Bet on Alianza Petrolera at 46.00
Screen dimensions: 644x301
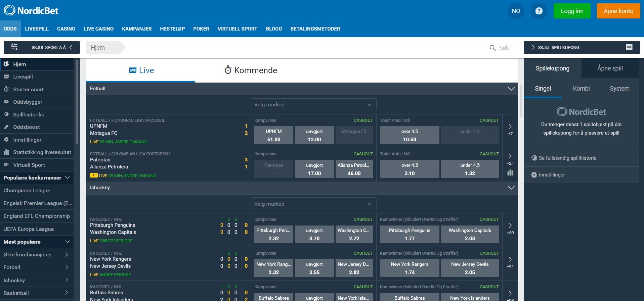point(354,169)
